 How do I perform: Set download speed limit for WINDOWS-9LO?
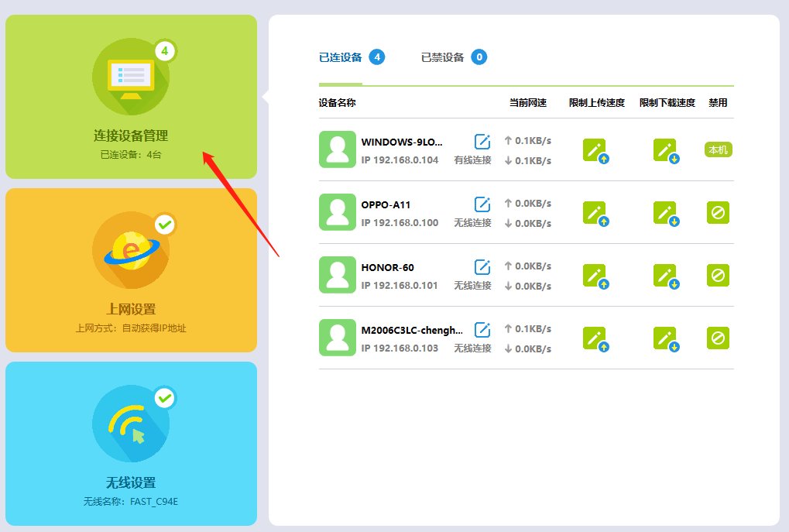click(x=665, y=150)
